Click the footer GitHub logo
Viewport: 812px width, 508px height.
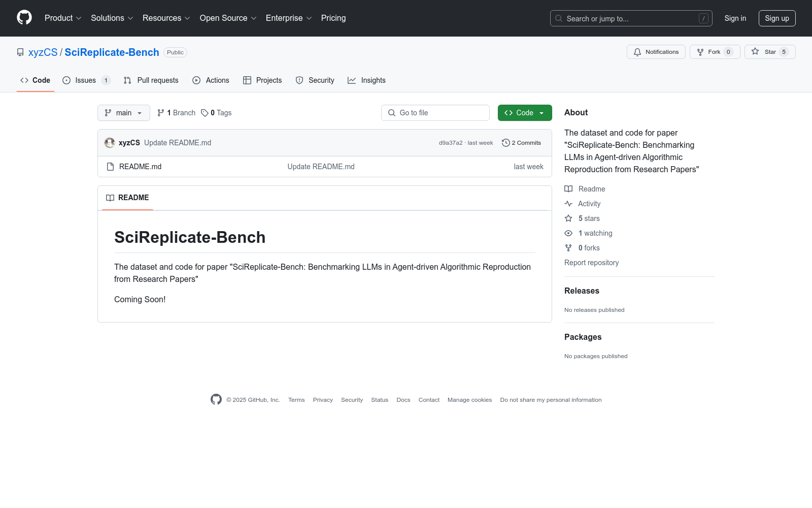216,399
